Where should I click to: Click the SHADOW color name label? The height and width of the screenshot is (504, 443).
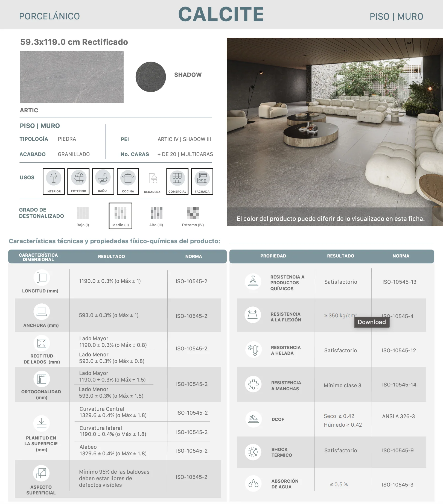(188, 75)
